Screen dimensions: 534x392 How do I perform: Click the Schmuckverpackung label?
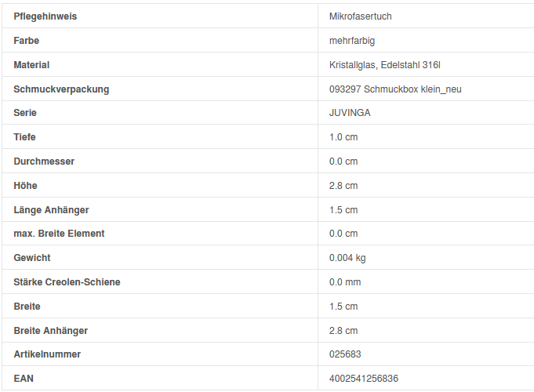point(61,89)
